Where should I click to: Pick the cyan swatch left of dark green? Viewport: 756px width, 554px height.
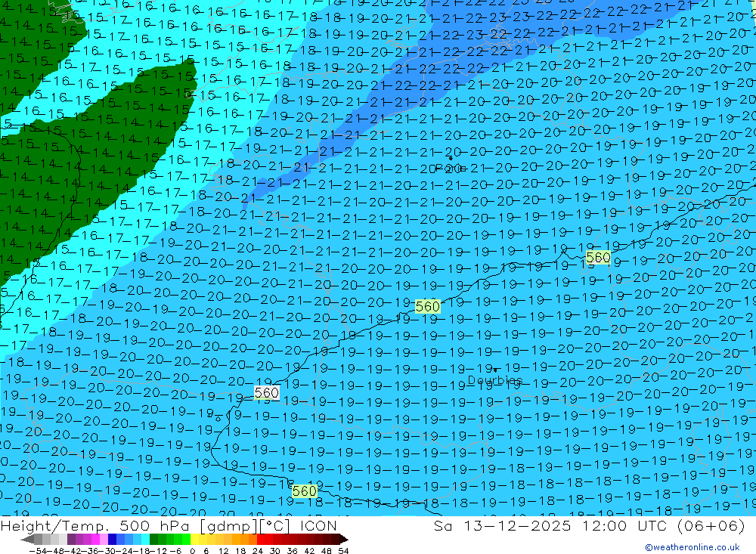pos(145,539)
